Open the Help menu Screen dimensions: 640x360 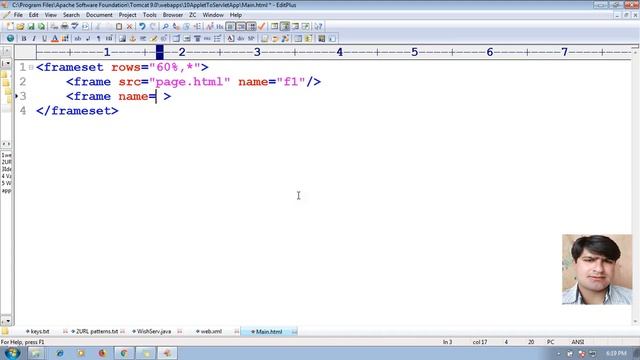pos(236,15)
